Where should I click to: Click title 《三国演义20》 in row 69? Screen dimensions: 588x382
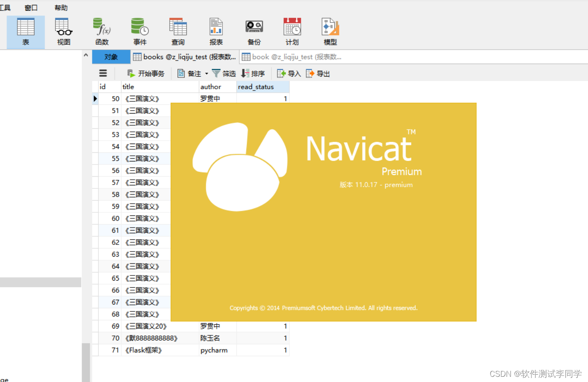point(160,326)
